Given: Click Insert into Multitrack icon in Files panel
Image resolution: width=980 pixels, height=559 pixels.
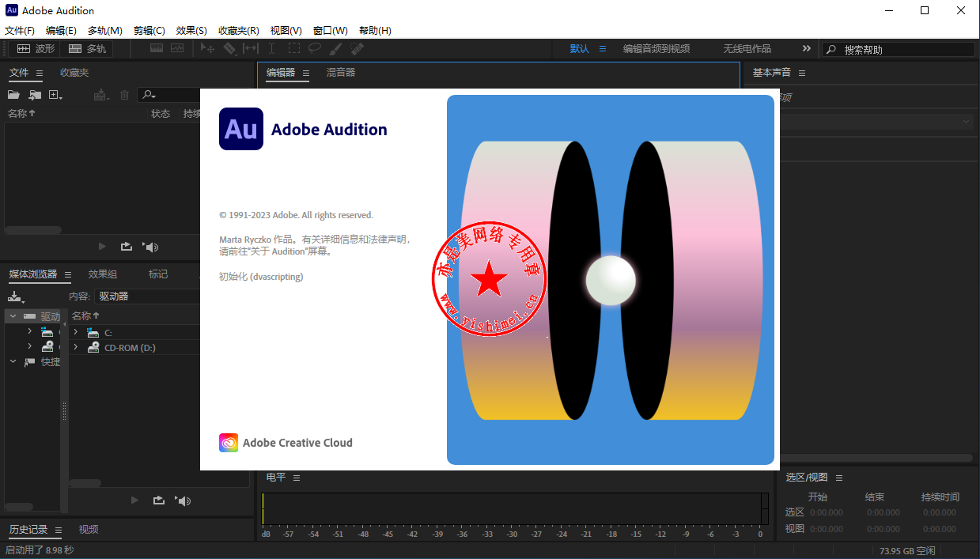Looking at the screenshot, I should pyautogui.click(x=100, y=95).
